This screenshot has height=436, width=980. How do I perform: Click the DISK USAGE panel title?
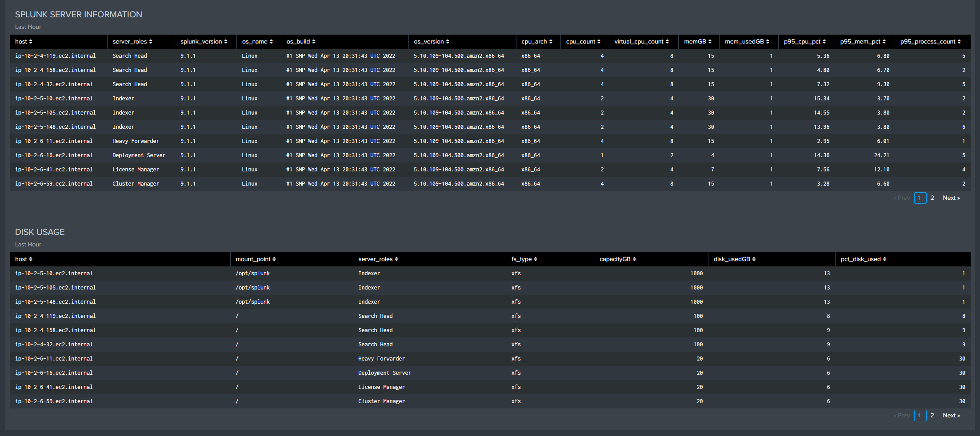pos(40,232)
